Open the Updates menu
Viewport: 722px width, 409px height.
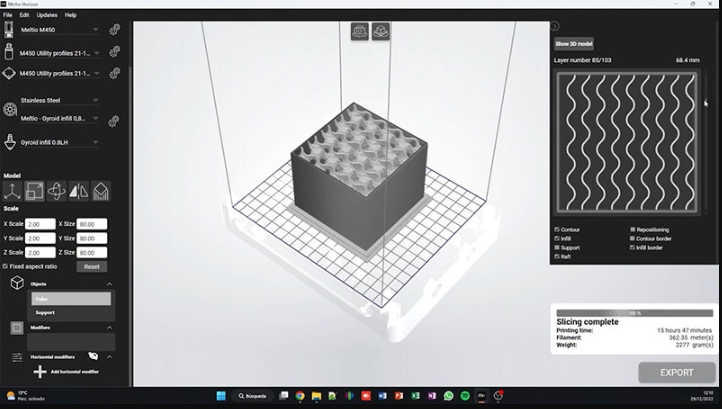point(47,15)
